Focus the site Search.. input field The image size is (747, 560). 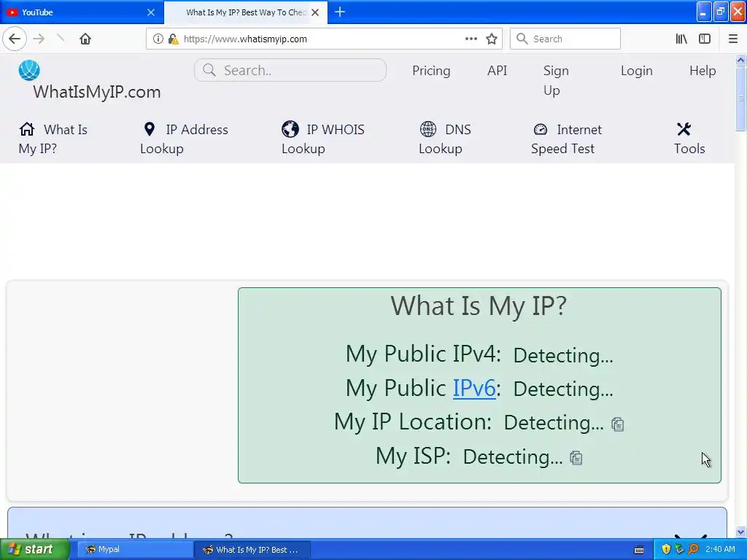click(x=290, y=70)
